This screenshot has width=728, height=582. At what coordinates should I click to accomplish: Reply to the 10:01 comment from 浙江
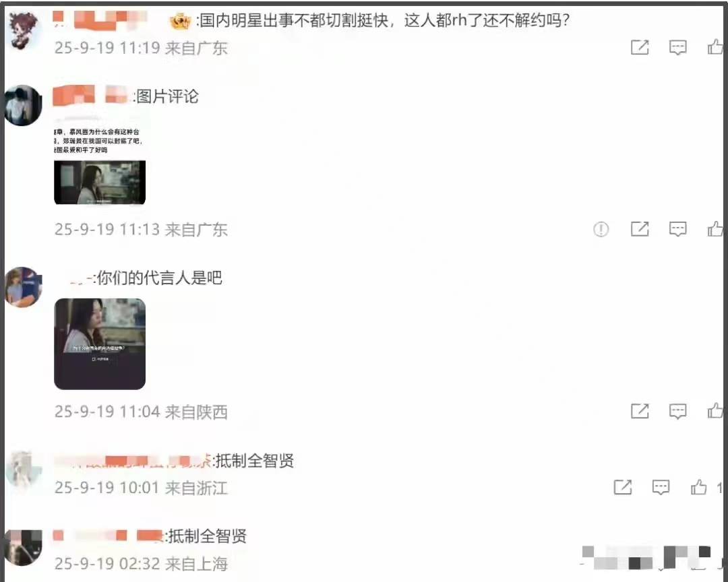point(661,487)
